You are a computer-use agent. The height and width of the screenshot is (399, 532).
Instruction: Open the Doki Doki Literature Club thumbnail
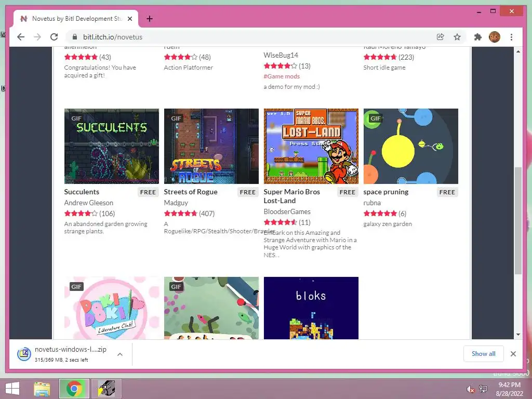click(112, 308)
